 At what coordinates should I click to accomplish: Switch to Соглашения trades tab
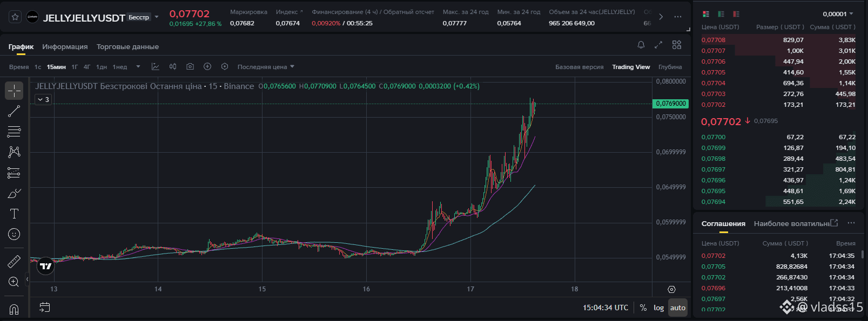[x=723, y=223]
